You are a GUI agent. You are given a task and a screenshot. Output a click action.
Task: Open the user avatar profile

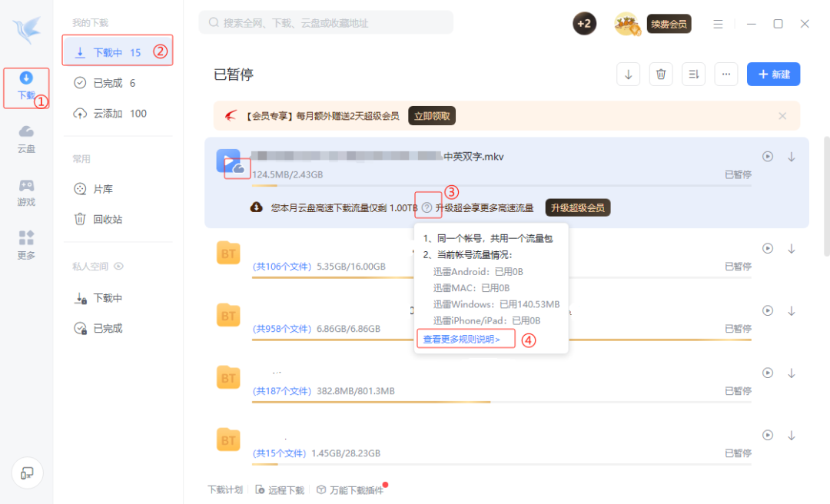[x=627, y=24]
